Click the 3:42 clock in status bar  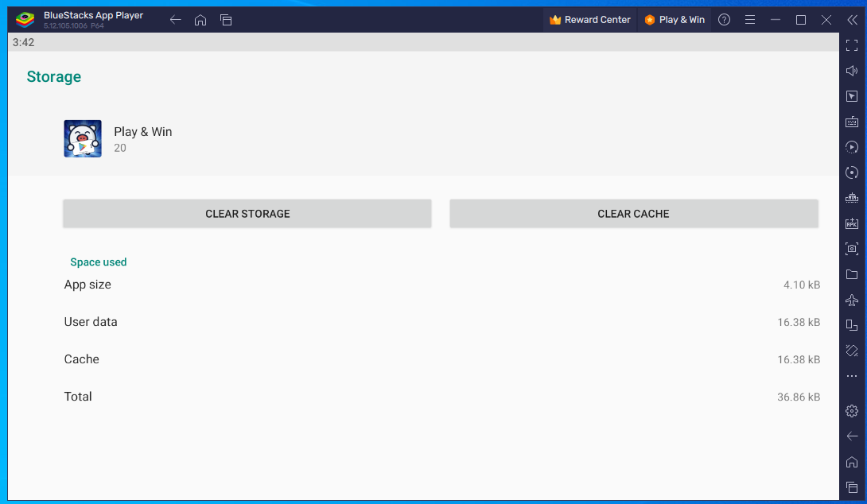[23, 43]
